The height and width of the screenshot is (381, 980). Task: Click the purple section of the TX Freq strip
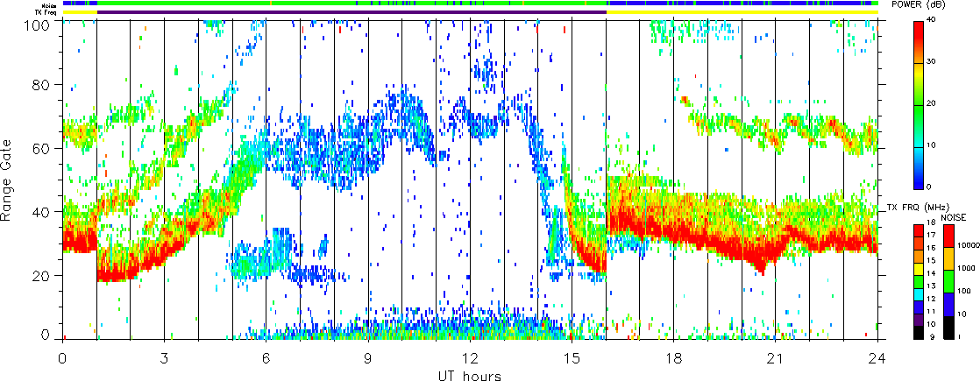pos(352,12)
